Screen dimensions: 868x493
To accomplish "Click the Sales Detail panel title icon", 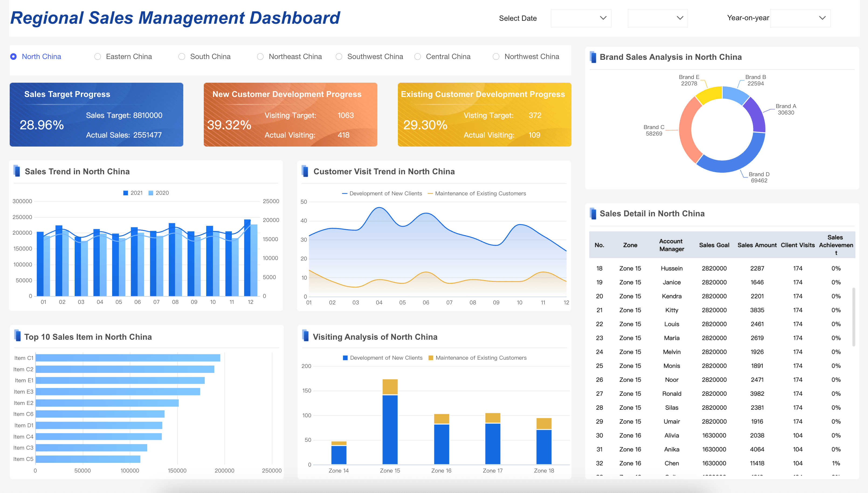I will pos(593,213).
